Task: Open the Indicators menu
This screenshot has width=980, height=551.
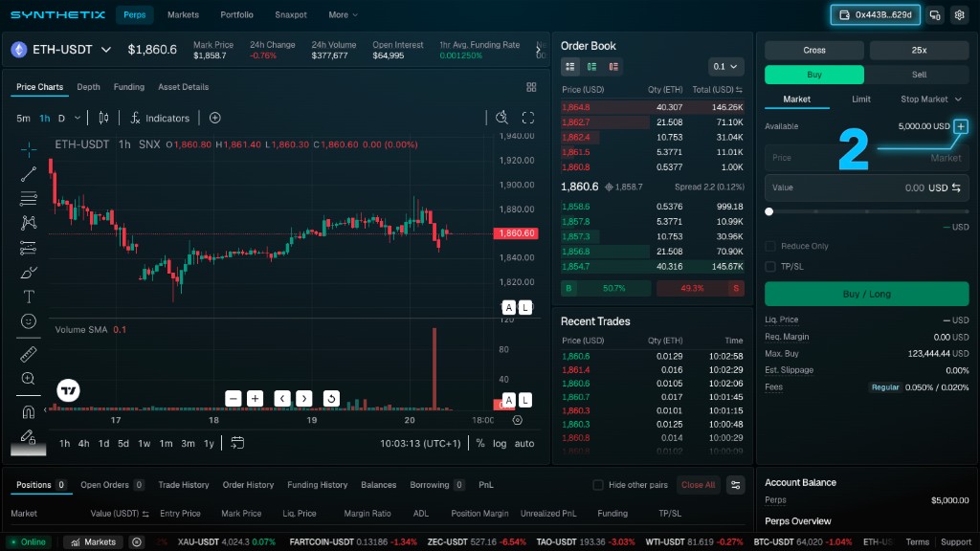Action: (x=160, y=118)
